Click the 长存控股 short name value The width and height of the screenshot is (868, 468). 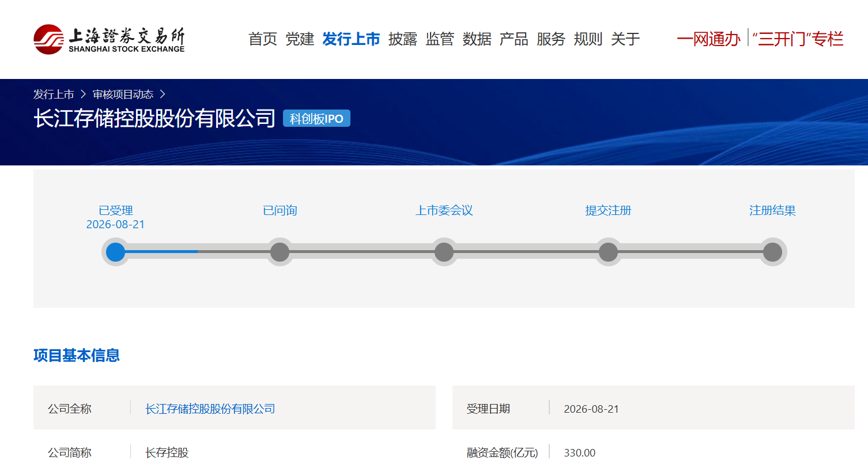coord(167,453)
